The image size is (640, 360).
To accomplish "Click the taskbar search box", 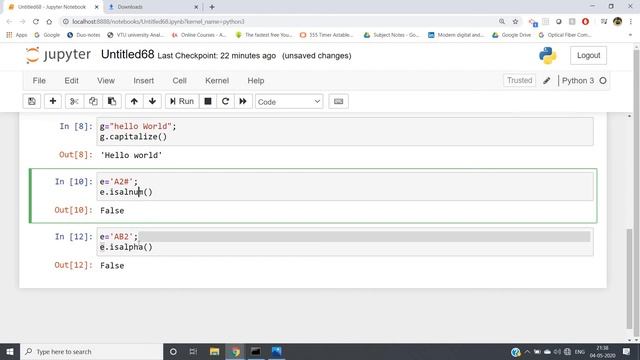I will click(x=92, y=351).
